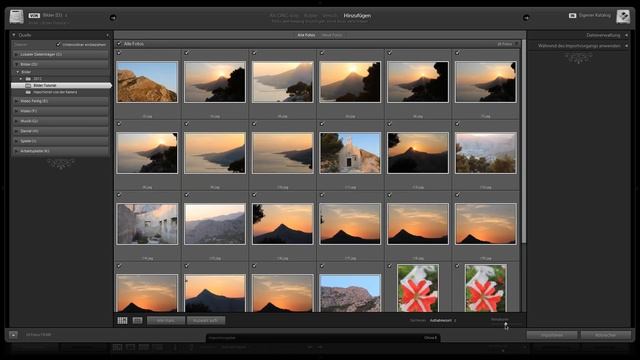Uncheck the first red flower photo

390,266
